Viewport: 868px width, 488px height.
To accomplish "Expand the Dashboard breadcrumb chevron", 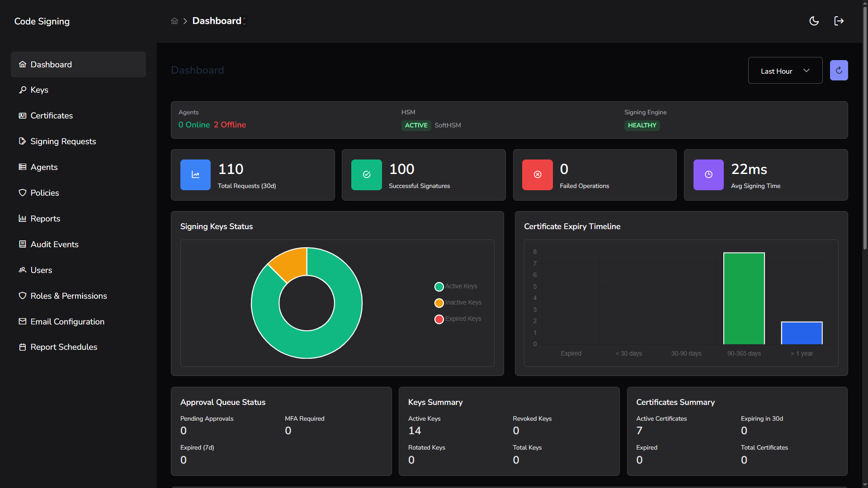I will pyautogui.click(x=244, y=21).
